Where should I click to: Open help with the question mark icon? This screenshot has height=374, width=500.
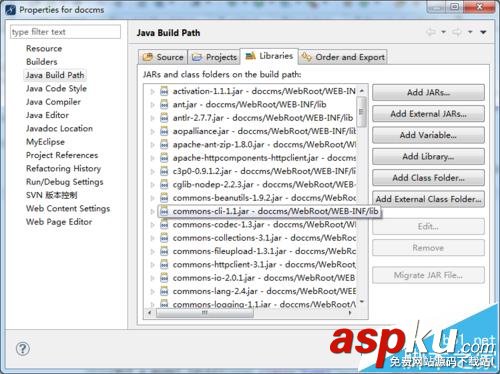pos(23,349)
